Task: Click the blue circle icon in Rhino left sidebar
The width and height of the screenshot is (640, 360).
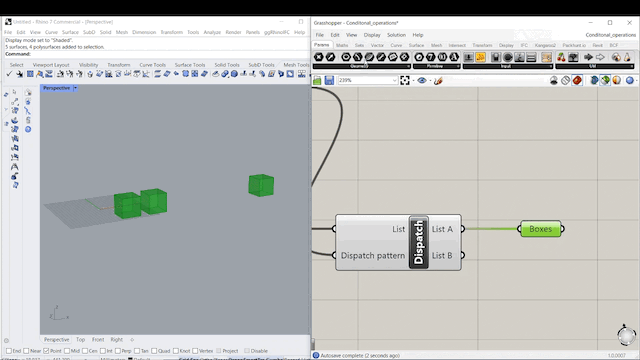Action: tap(28, 129)
